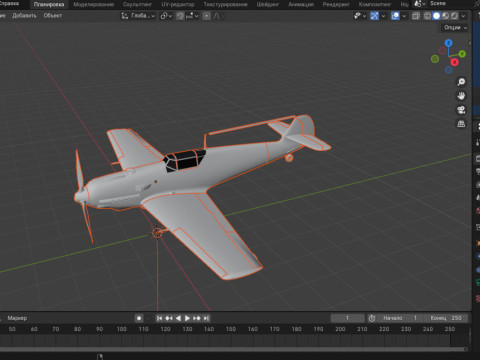Open the scene browse dropdown icon

pos(419,4)
